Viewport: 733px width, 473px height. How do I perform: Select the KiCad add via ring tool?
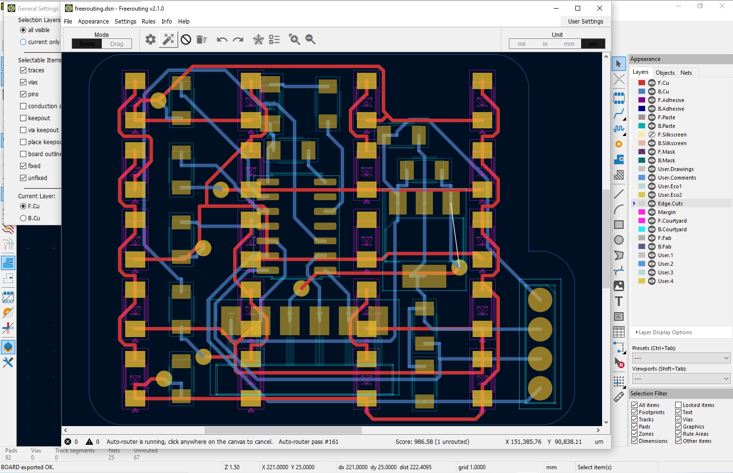point(619,144)
